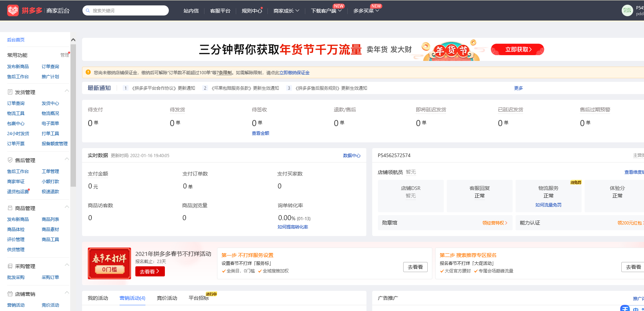Click 更多 link in 最新通知
Viewport: 644px width, 311px height.
(518, 88)
